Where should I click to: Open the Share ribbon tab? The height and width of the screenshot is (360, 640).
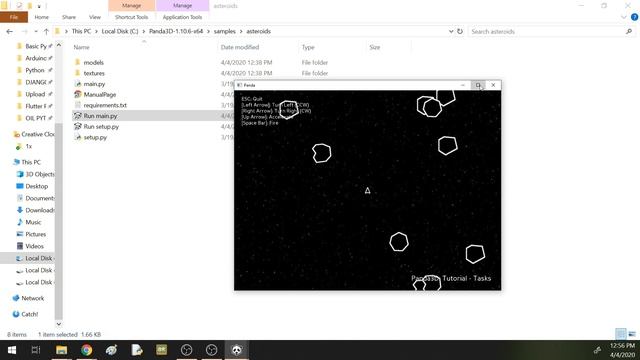pos(69,17)
